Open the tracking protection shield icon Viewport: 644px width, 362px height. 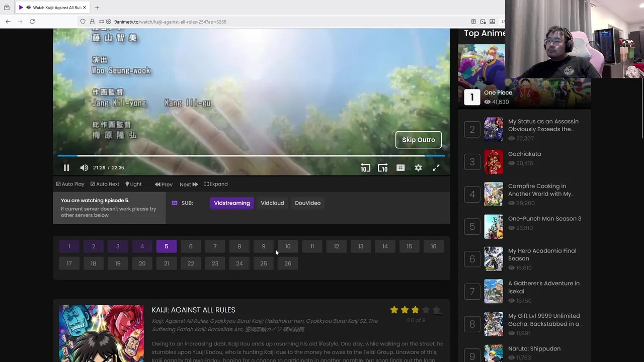tap(83, 22)
